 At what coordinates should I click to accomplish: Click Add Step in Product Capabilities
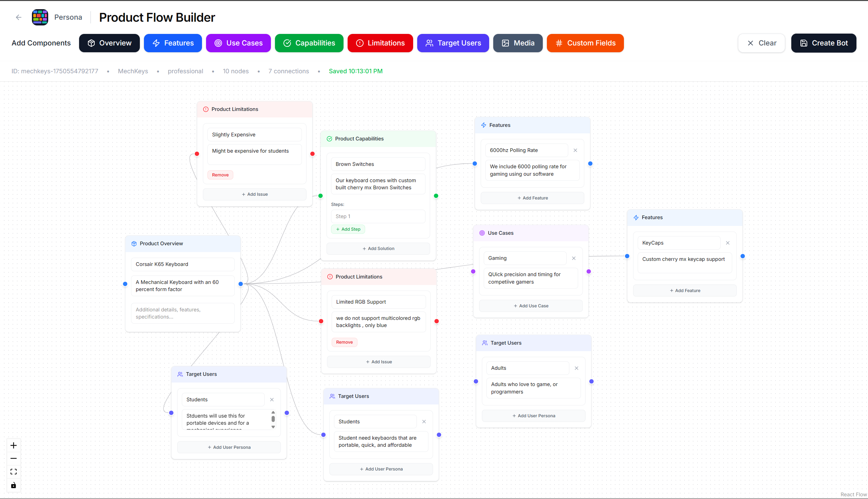(x=348, y=229)
